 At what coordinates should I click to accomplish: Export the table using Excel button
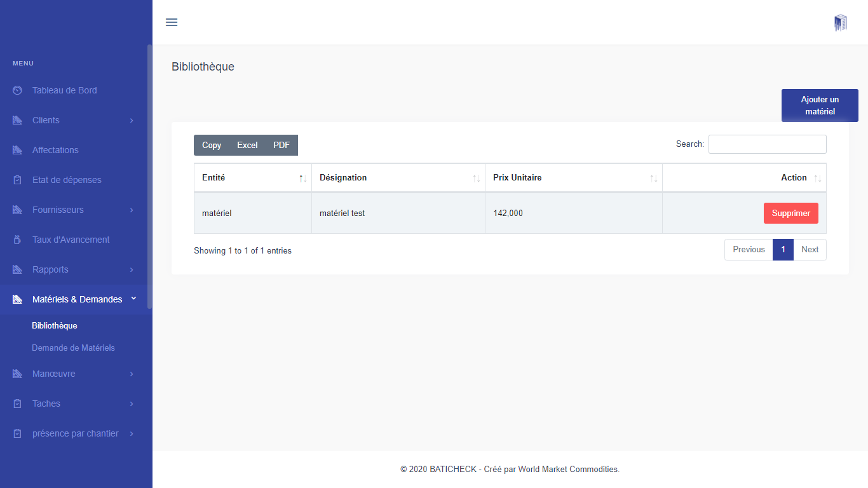coord(247,145)
